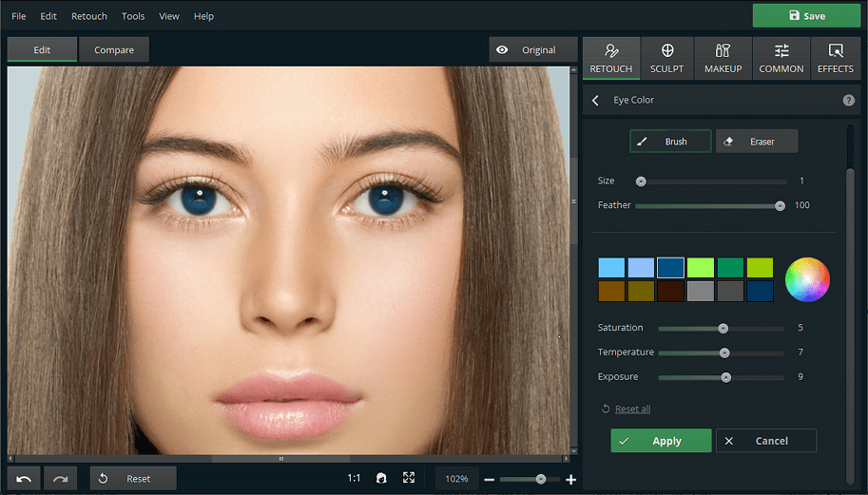Image resolution: width=868 pixels, height=495 pixels.
Task: Open the color wheel picker
Action: pyautogui.click(x=807, y=279)
